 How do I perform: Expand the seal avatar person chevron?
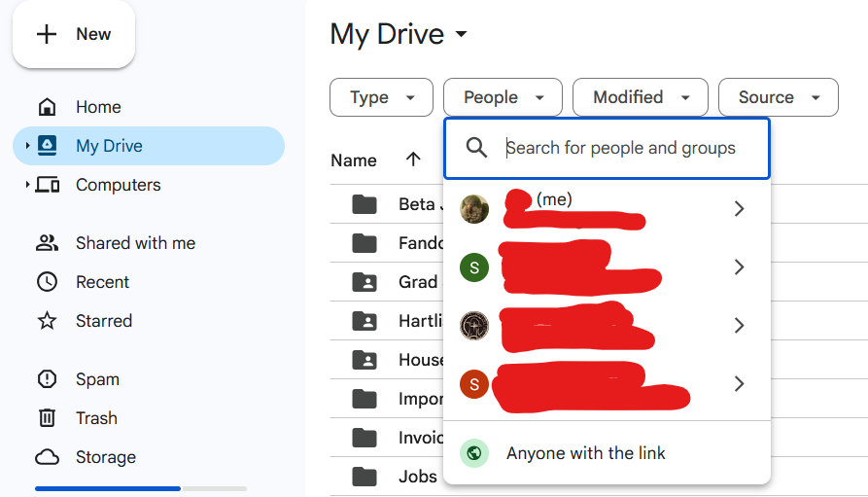pyautogui.click(x=739, y=325)
